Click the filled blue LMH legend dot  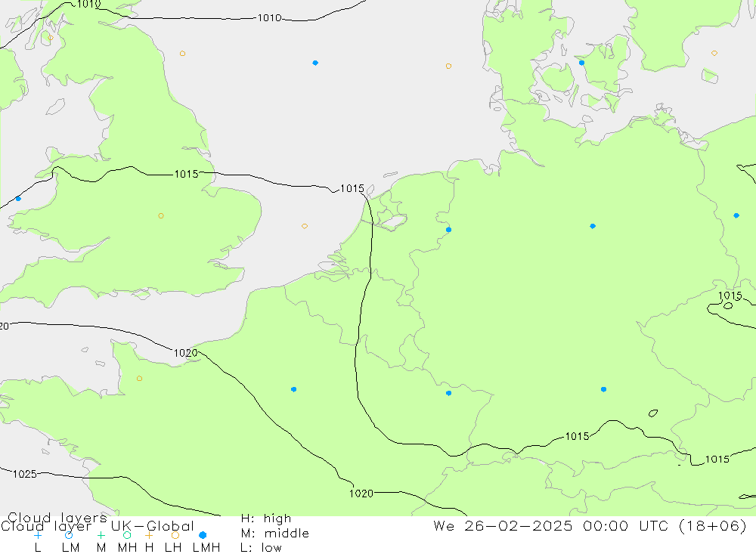tap(203, 535)
